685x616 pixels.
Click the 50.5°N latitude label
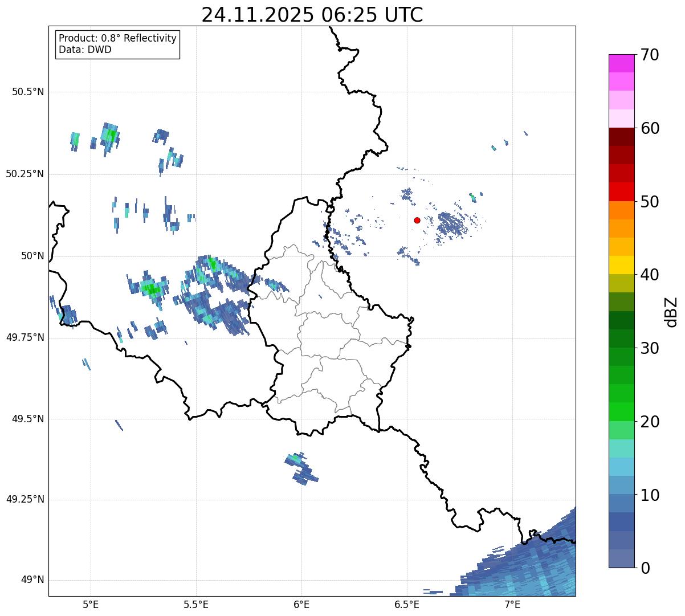(x=28, y=92)
